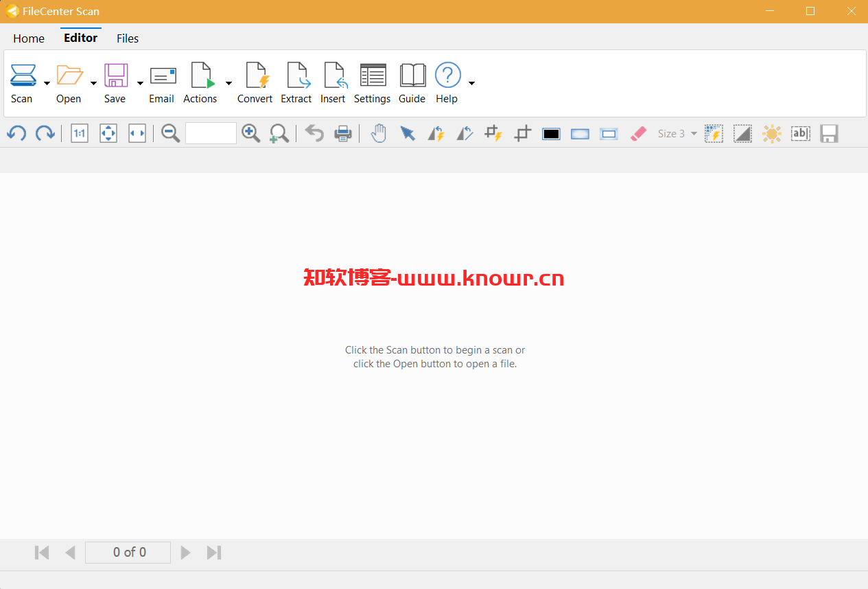Expand the Actions dropdown arrow

228,83
